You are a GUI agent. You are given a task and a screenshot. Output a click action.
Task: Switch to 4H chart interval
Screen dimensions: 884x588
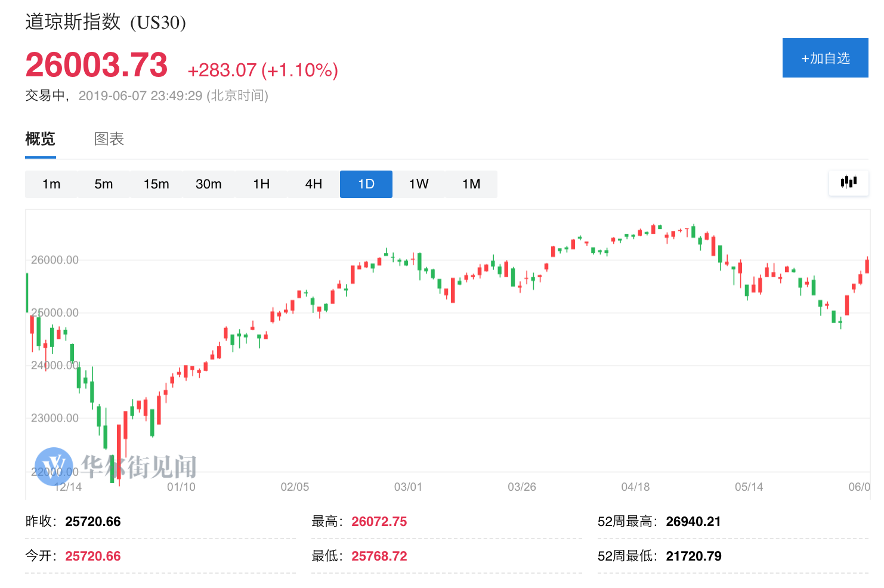click(x=314, y=184)
